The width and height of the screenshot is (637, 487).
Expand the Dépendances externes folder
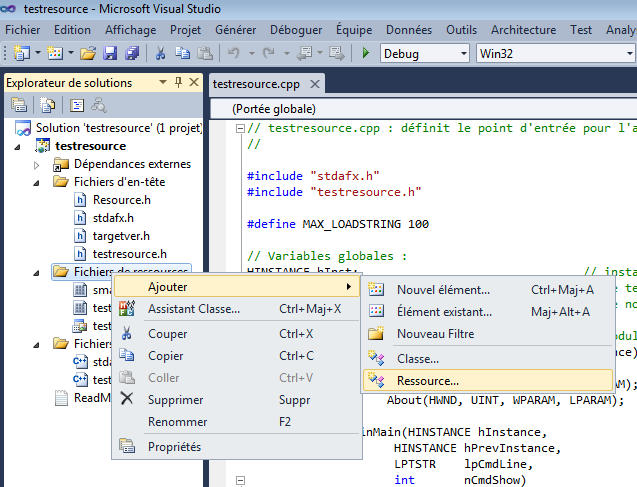(x=37, y=165)
